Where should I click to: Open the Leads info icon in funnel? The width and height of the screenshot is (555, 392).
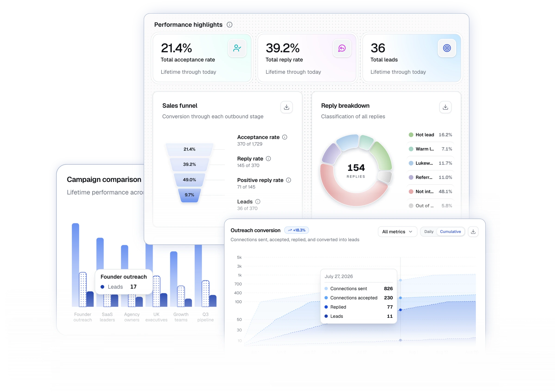click(x=258, y=202)
